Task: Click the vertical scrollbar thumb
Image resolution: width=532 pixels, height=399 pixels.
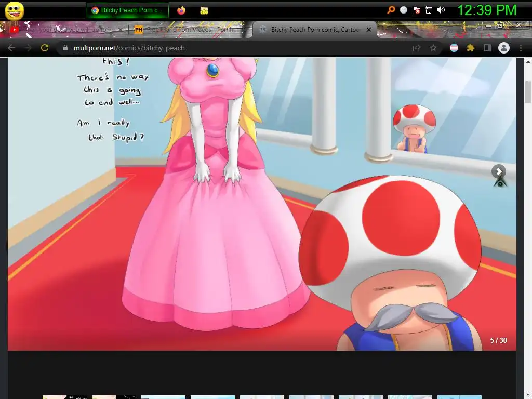Action: coord(528,91)
